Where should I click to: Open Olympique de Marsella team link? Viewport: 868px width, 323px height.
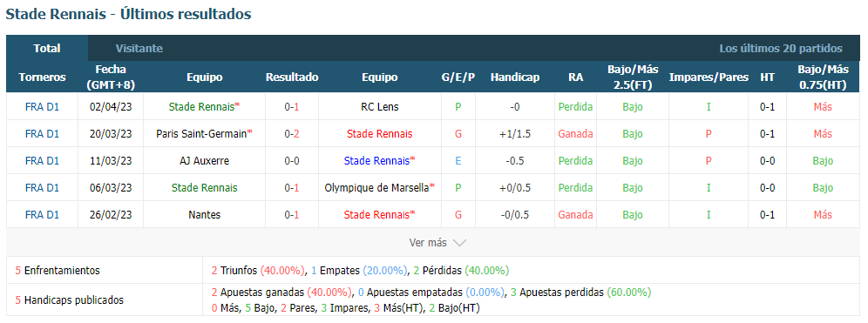pos(379,187)
